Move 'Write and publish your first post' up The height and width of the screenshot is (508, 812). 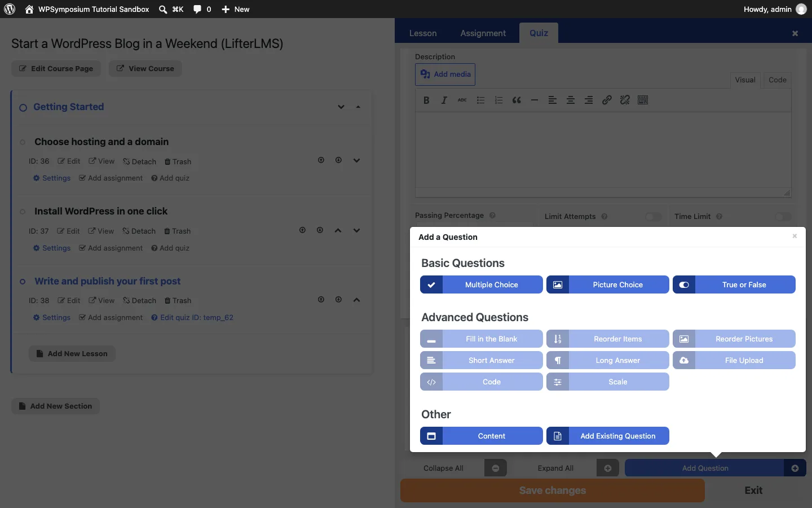tap(356, 300)
